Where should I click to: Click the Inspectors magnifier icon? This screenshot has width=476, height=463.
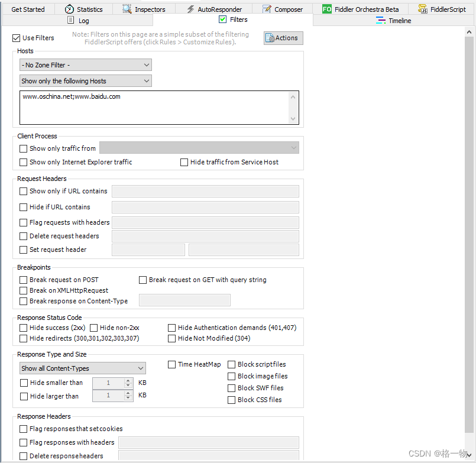pyautogui.click(x=127, y=9)
